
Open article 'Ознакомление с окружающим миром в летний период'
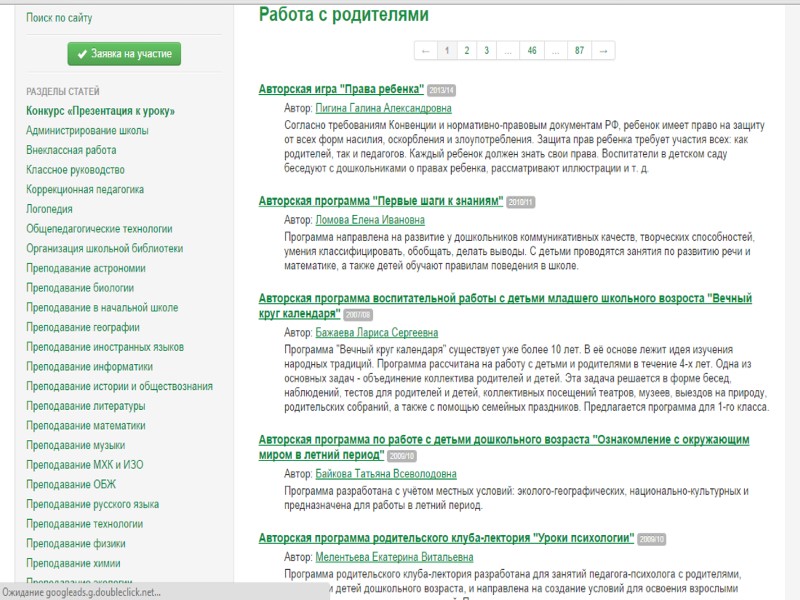[504, 447]
